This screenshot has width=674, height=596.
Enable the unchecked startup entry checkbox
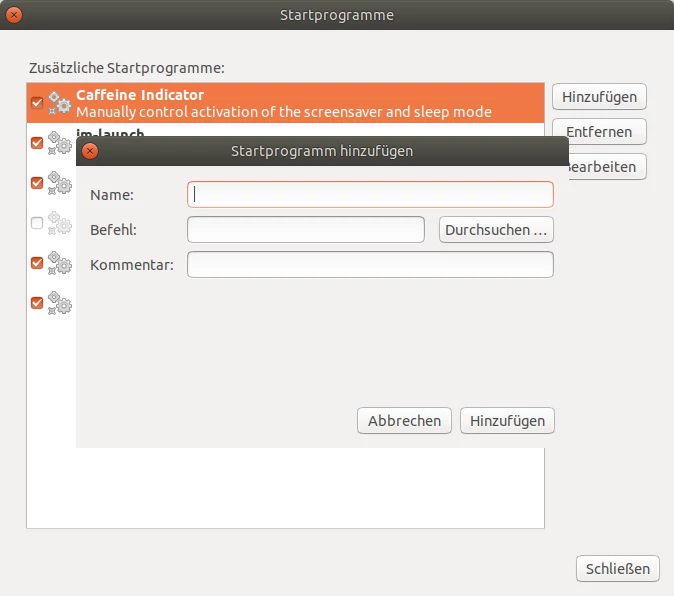(x=37, y=223)
